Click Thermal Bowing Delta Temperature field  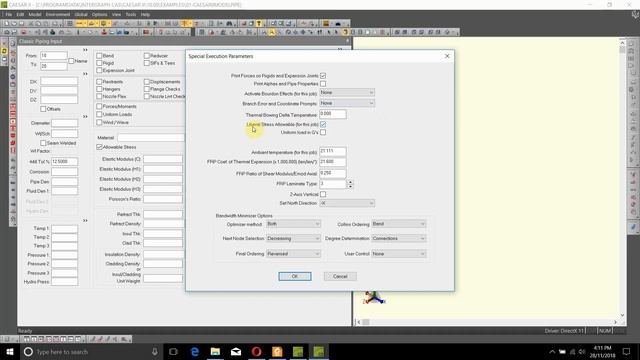point(333,114)
